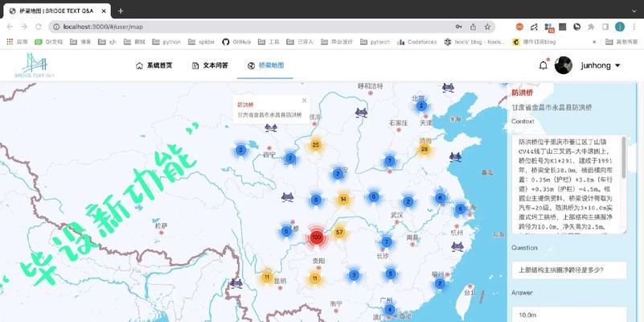Click the browser forward arrow
Image resolution: width=644 pixels, height=322 pixels.
pyautogui.click(x=24, y=27)
